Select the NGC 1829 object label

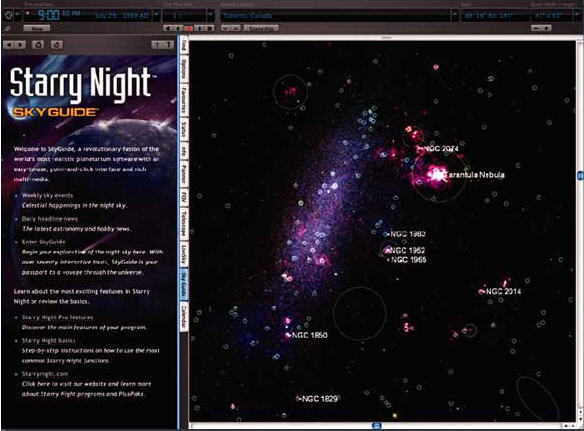pyautogui.click(x=320, y=399)
